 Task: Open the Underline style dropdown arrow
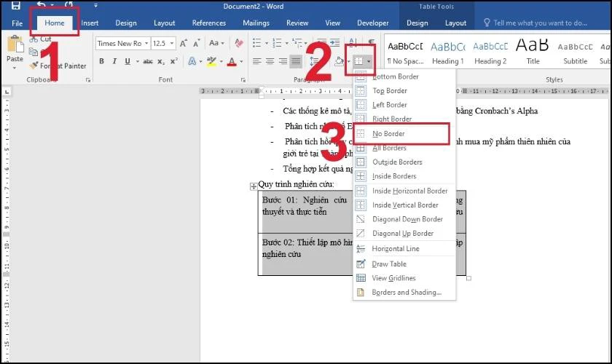[138, 62]
